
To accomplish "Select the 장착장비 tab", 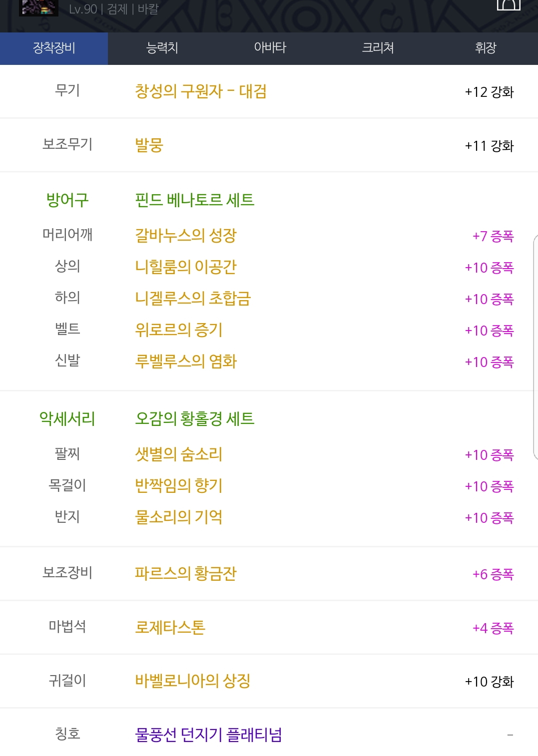I will [54, 48].
